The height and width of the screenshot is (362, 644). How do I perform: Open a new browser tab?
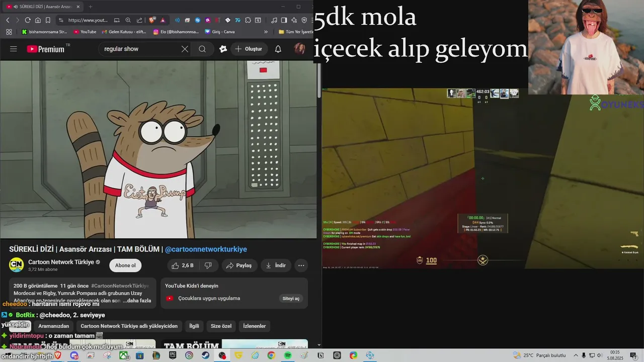[91, 7]
